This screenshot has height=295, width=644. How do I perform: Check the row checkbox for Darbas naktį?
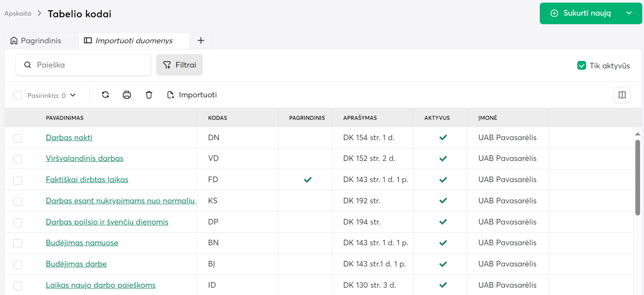click(18, 138)
